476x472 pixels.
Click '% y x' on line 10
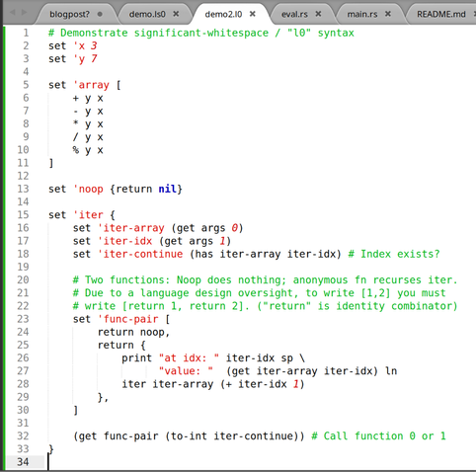(88, 150)
